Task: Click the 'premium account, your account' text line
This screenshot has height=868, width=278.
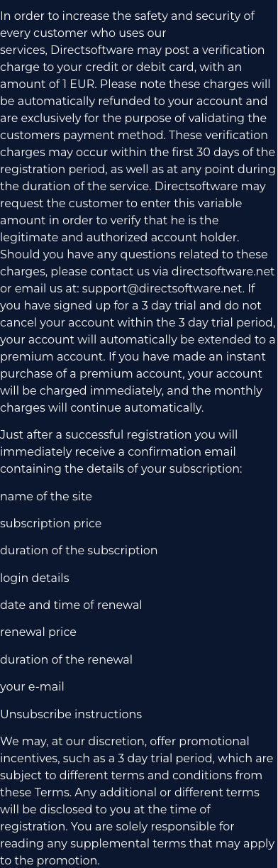Action: (131, 373)
